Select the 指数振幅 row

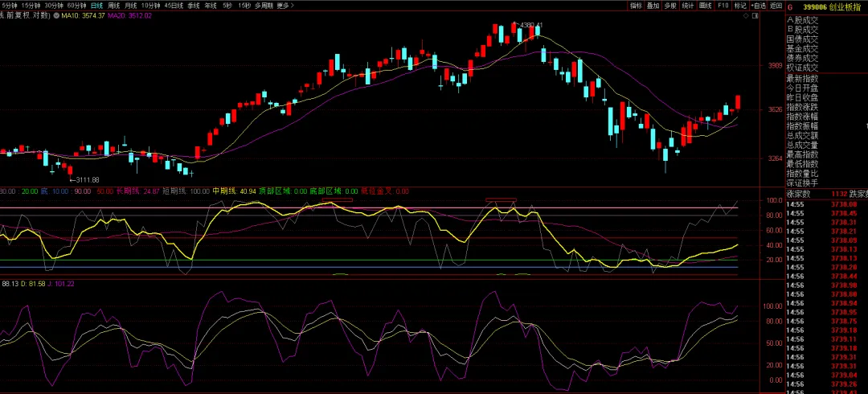(802, 125)
